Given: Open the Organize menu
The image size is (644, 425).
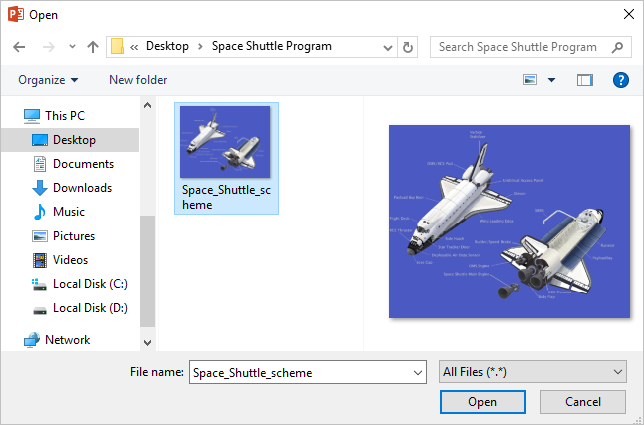Looking at the screenshot, I should tap(48, 80).
